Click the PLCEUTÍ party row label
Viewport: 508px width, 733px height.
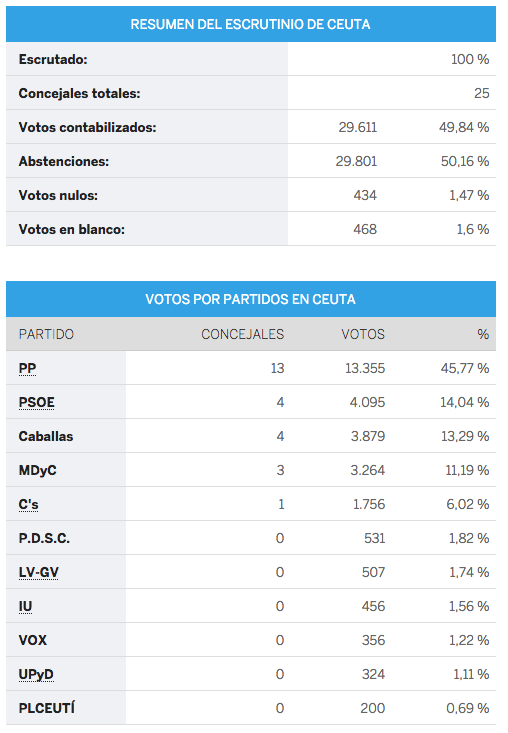(x=46, y=708)
